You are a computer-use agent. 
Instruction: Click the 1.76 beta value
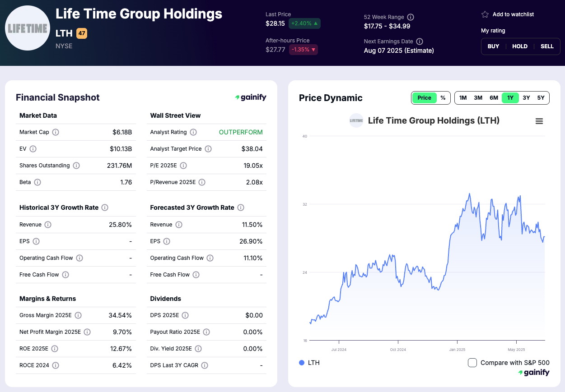126,182
